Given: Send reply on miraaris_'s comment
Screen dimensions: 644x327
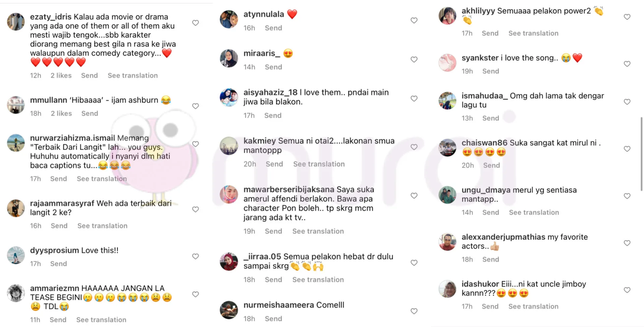Looking at the screenshot, I should pos(273,67).
